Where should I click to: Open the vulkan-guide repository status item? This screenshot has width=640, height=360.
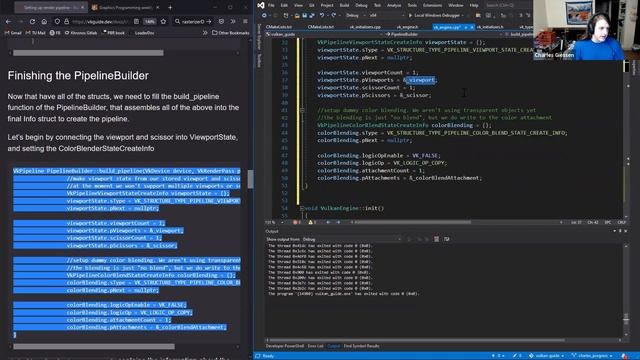(x=546, y=356)
